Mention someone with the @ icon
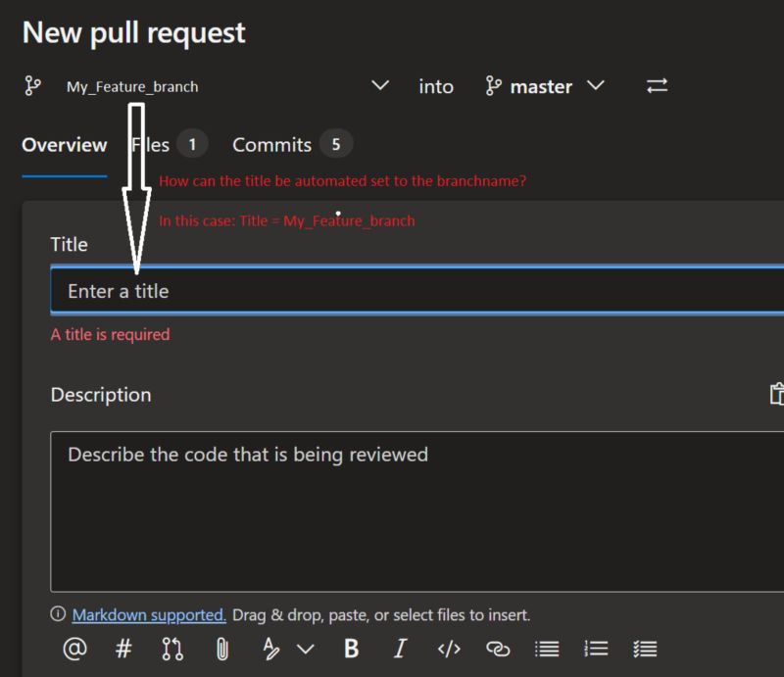 click(x=73, y=649)
